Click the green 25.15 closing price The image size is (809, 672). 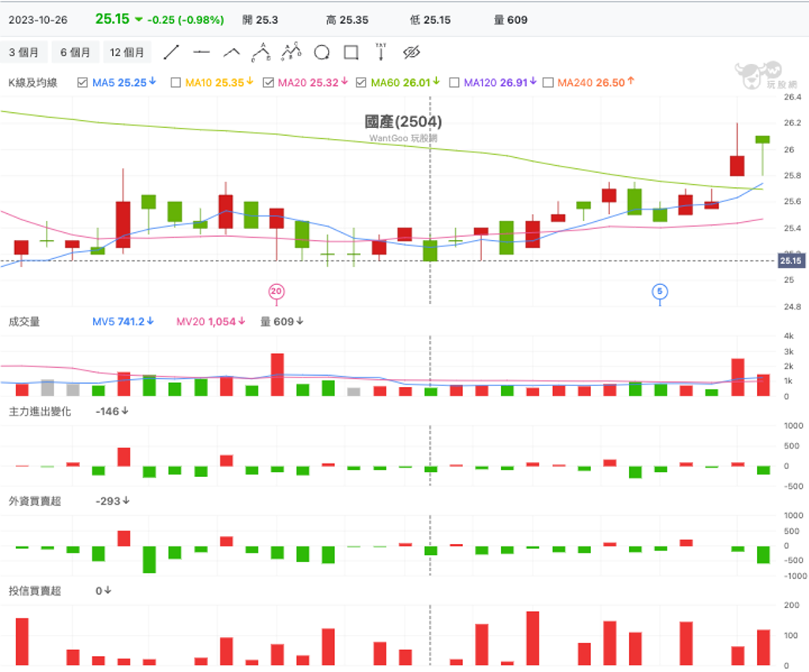pos(112,19)
